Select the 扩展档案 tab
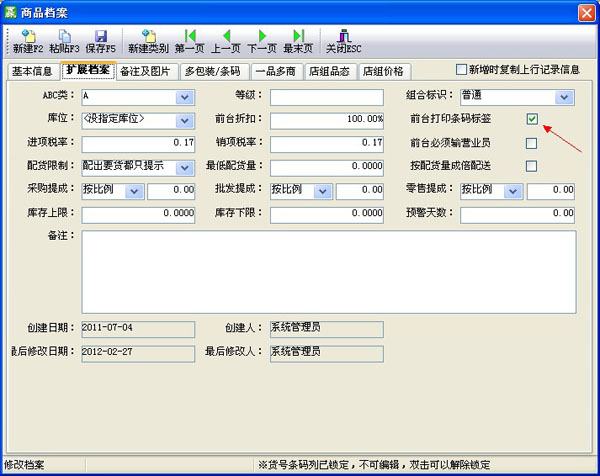This screenshot has height=476, width=600. click(88, 70)
